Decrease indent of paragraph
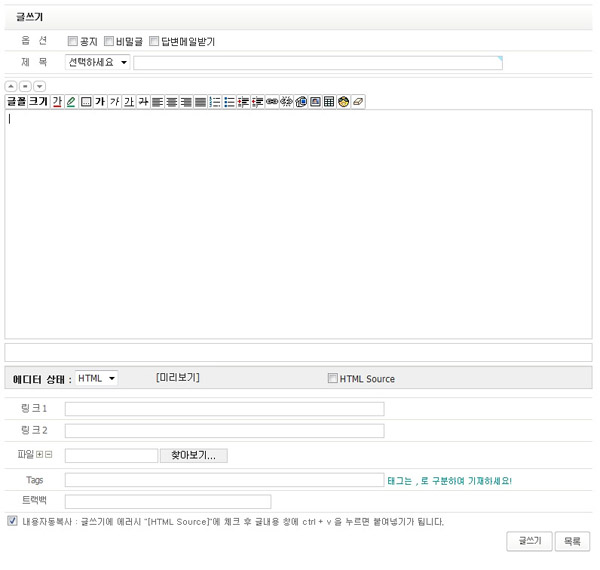 (243, 102)
